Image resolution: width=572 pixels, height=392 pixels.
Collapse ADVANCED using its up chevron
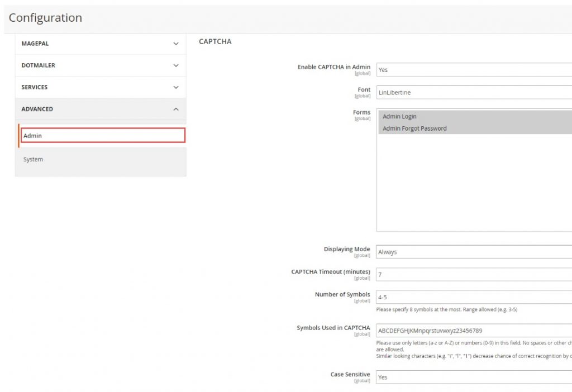pos(175,109)
